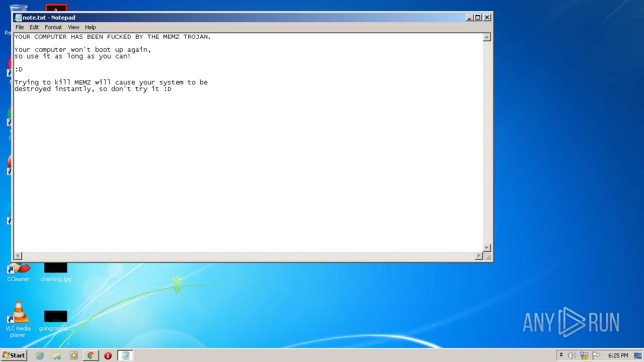This screenshot has width=644, height=362.
Task: Select the CCleaner desktop shortcut
Action: [x=18, y=272]
